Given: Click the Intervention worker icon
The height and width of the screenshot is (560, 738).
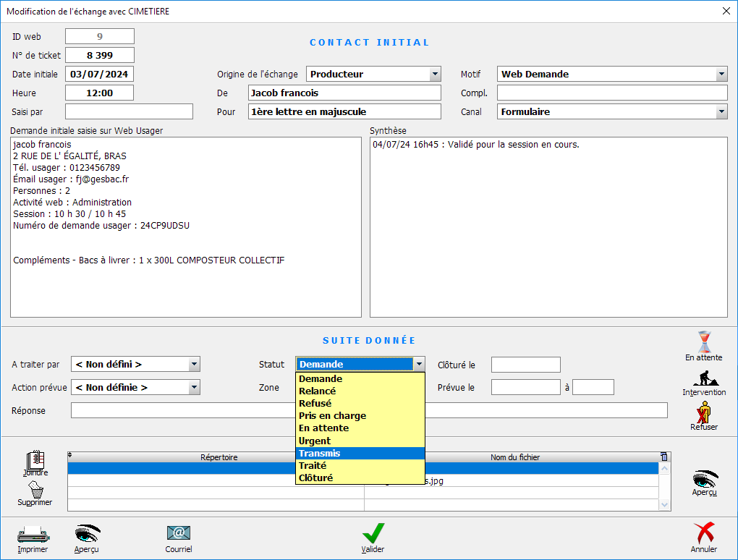Looking at the screenshot, I should click(x=704, y=378).
